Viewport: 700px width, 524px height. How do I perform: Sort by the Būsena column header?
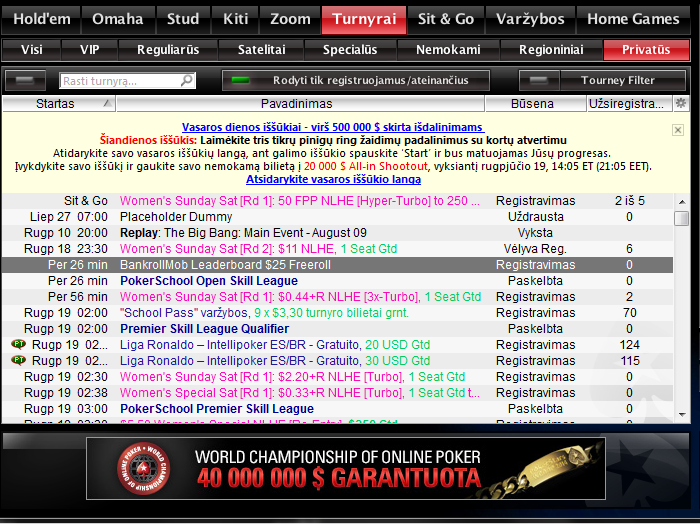point(535,104)
